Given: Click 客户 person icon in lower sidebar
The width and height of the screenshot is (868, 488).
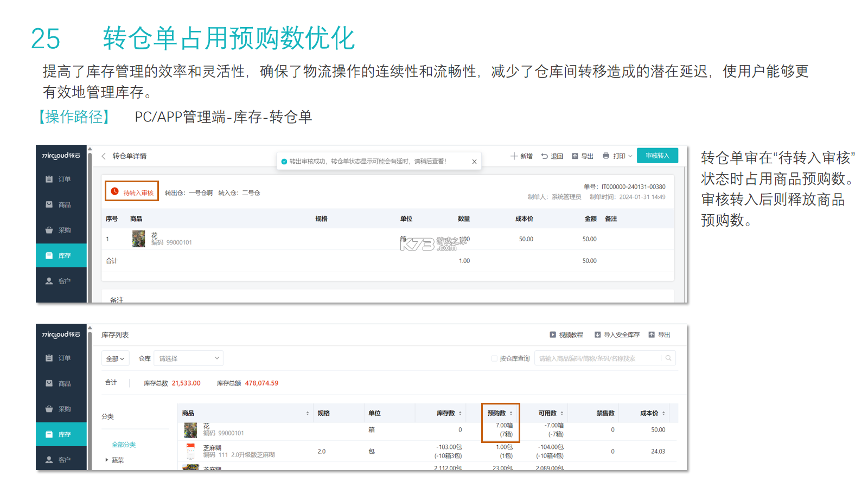Looking at the screenshot, I should (49, 460).
